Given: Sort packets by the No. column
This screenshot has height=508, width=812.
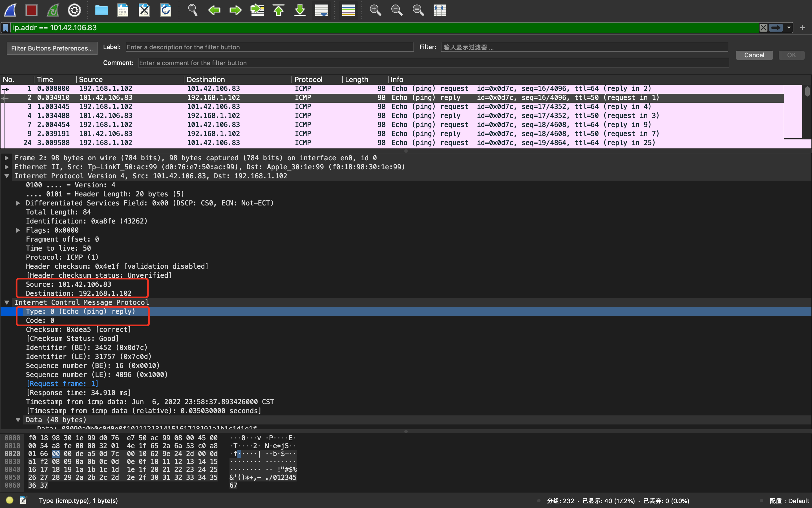Looking at the screenshot, I should pyautogui.click(x=17, y=80).
